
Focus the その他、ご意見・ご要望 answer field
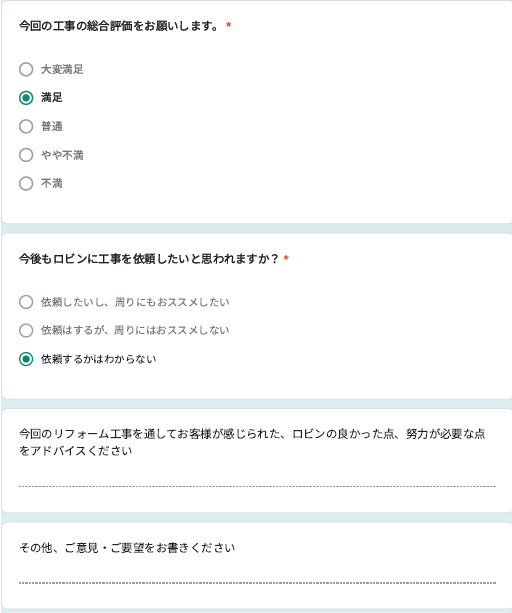(257, 577)
